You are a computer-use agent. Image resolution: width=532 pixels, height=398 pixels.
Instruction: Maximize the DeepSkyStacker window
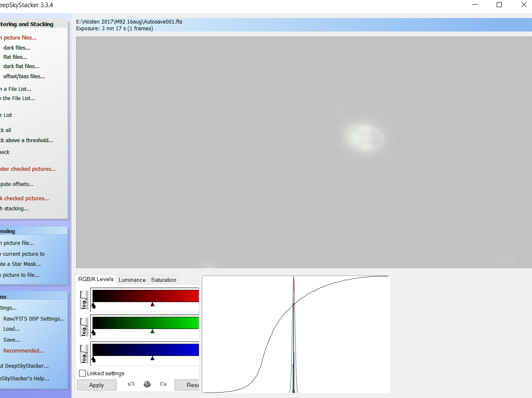pos(499,5)
